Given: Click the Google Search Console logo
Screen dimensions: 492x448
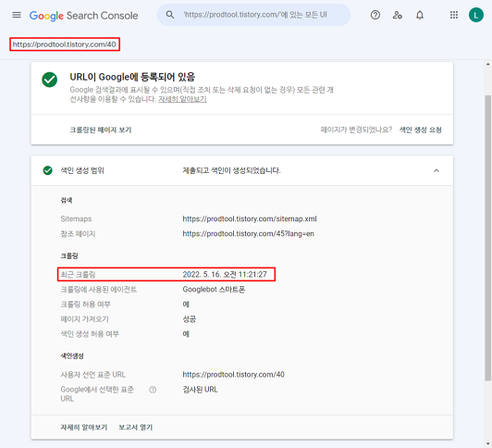Looking at the screenshot, I should (84, 16).
